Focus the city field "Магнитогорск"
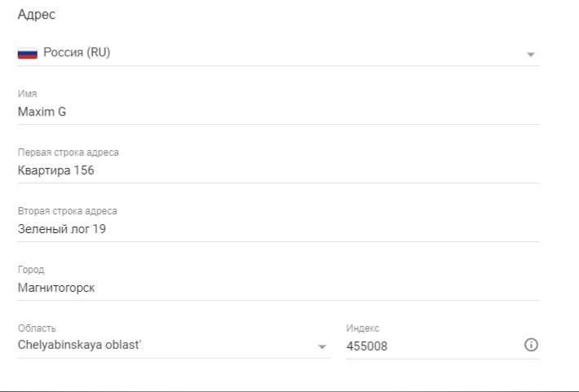Image resolution: width=579 pixels, height=392 pixels. coord(56,288)
